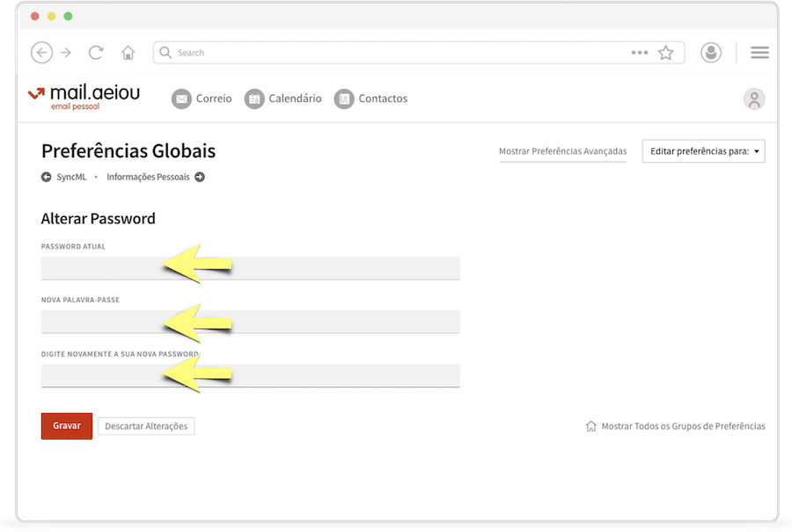Open the three-dots page actions menu
792x532 pixels.
(640, 53)
